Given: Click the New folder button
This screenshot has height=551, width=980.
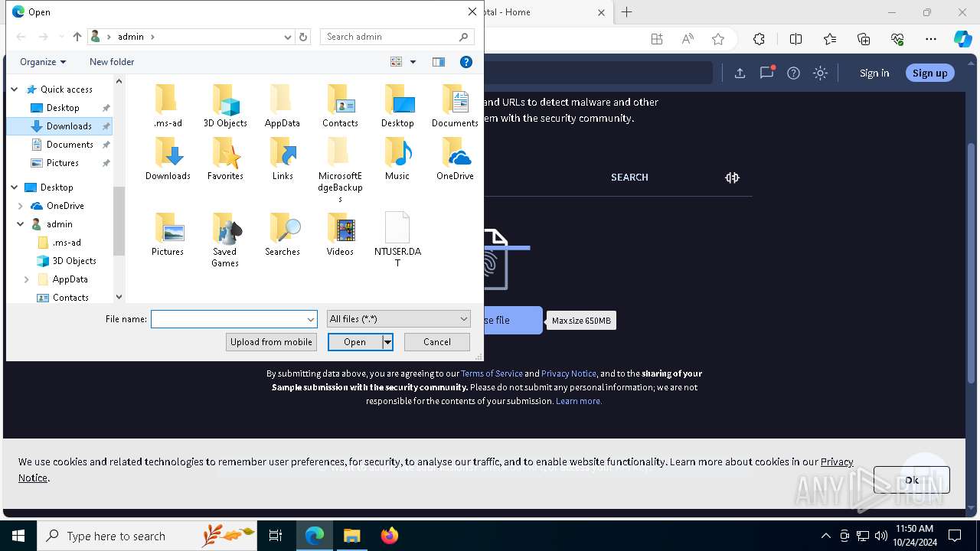Looking at the screenshot, I should [x=112, y=62].
